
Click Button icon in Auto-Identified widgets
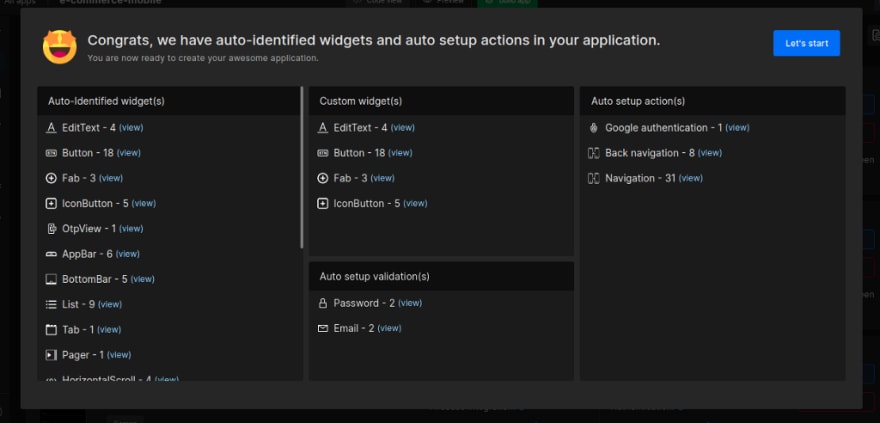pyautogui.click(x=51, y=153)
